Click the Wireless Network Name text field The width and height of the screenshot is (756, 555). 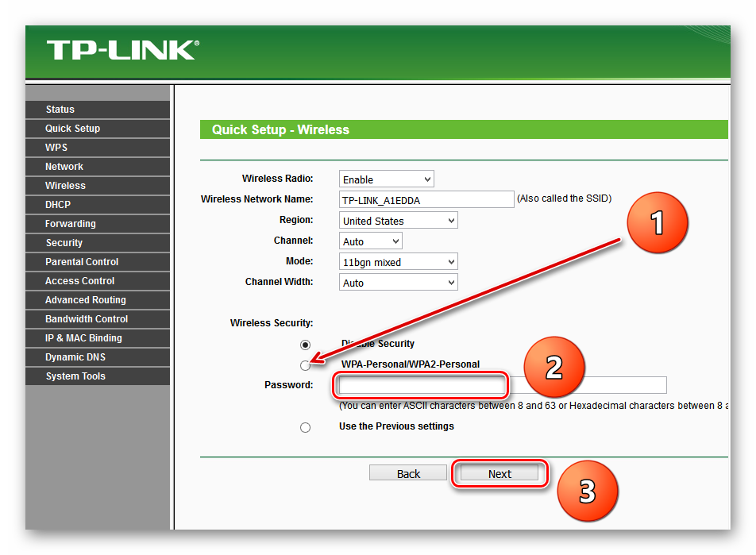tap(426, 199)
